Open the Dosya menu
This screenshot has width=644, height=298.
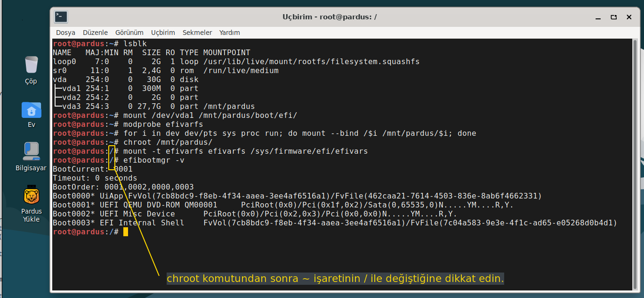pyautogui.click(x=65, y=33)
